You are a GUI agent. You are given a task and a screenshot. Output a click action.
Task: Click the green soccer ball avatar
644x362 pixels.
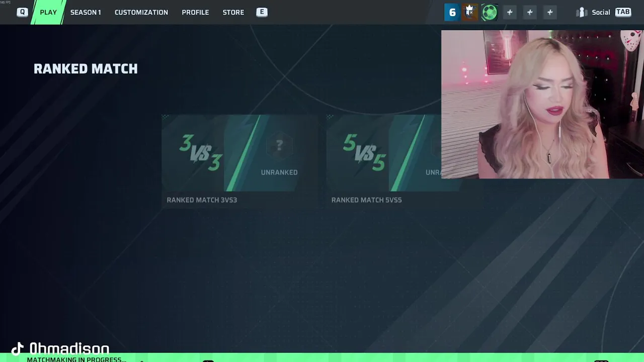489,13
